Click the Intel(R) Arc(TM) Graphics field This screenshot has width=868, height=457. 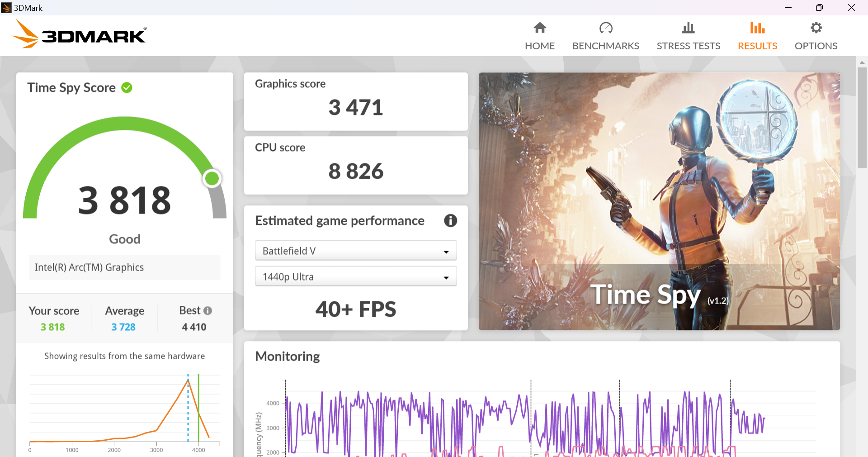click(125, 267)
